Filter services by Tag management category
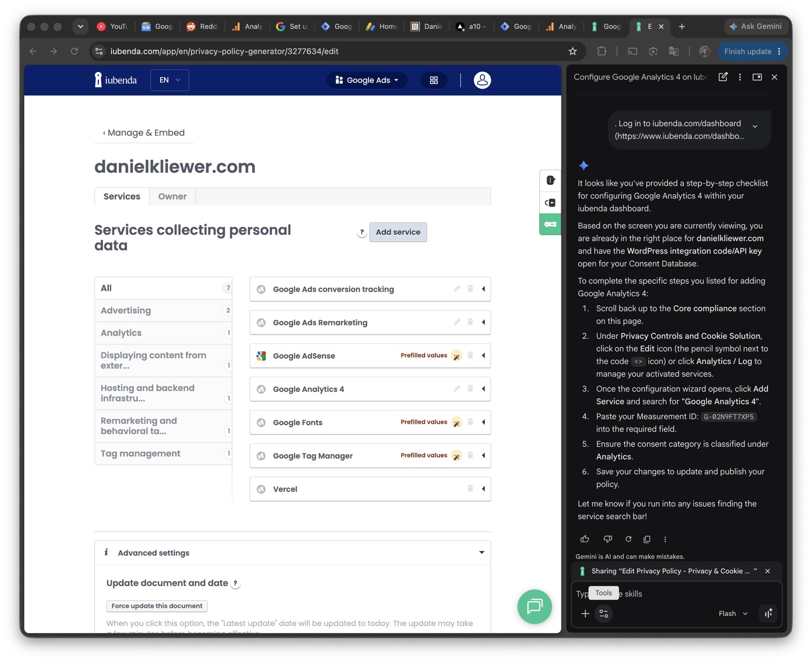This screenshot has width=812, height=662. [x=163, y=453]
